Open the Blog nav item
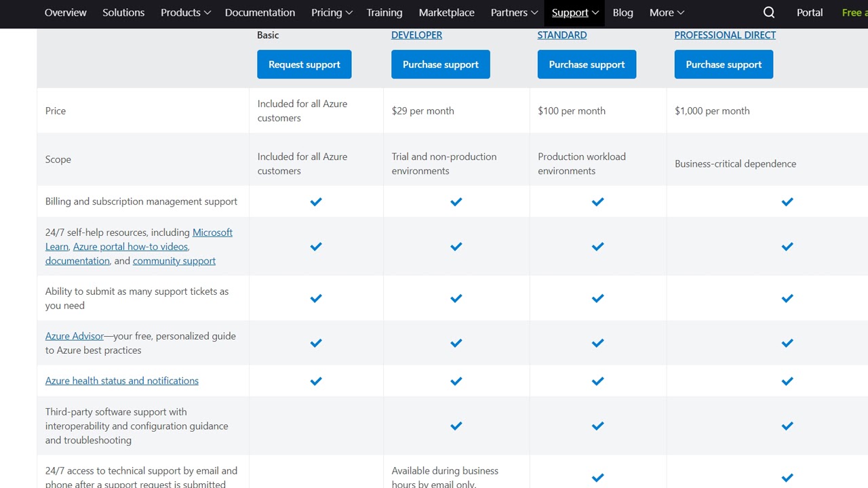The width and height of the screenshot is (868, 488). 623,12
